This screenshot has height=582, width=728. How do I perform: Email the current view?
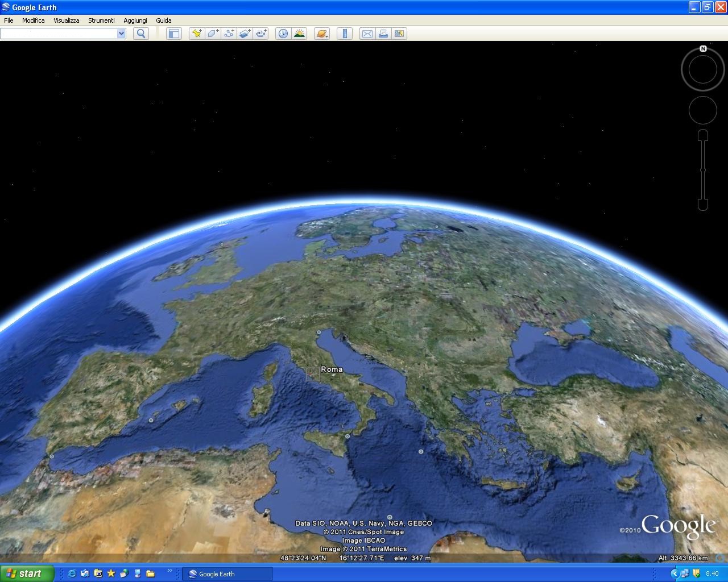coord(367,34)
